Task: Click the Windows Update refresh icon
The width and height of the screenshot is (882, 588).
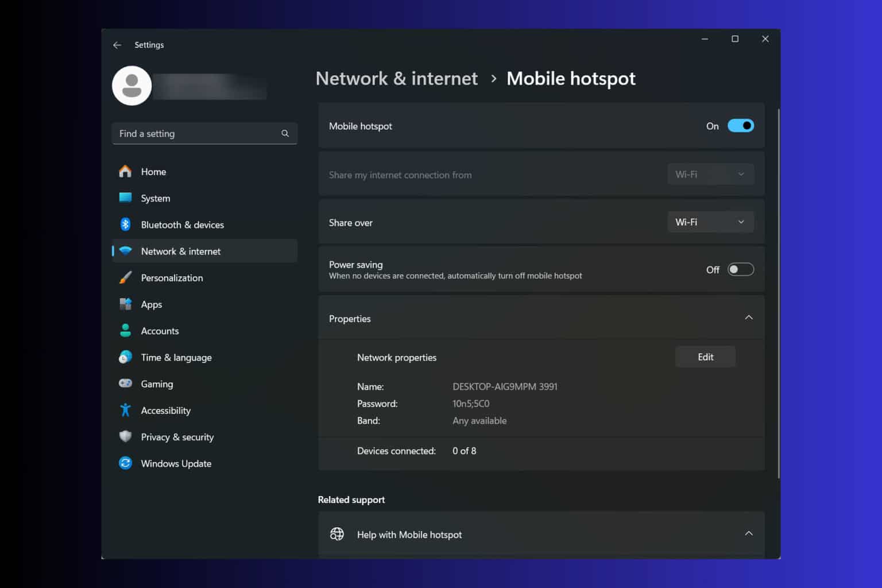Action: tap(125, 463)
